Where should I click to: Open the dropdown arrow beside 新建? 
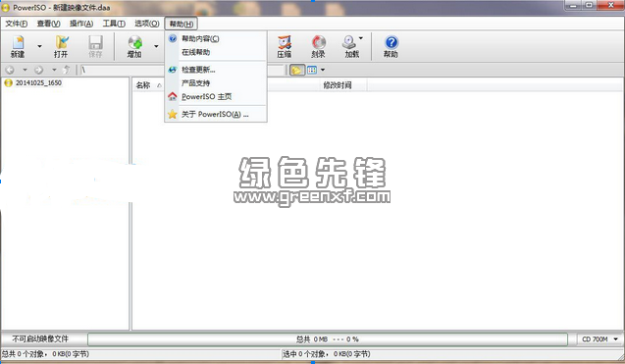[39, 46]
